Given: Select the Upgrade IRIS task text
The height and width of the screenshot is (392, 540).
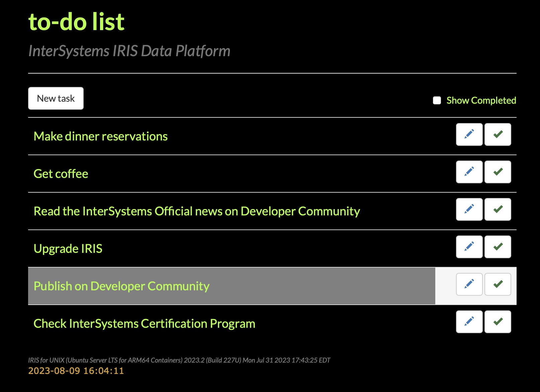Looking at the screenshot, I should [68, 249].
